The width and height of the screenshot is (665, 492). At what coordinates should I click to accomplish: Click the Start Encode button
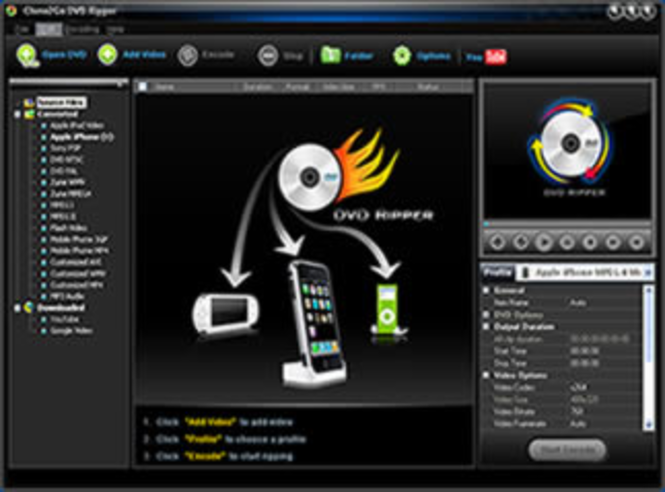click(567, 450)
